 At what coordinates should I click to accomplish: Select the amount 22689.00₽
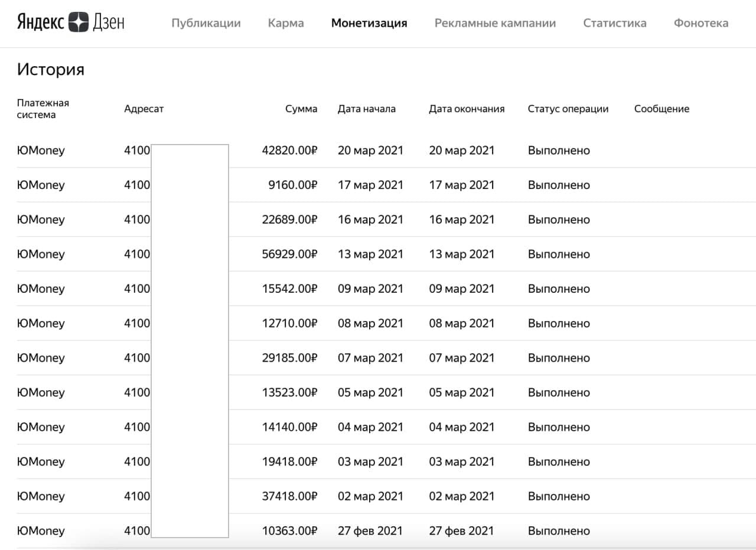(x=289, y=220)
